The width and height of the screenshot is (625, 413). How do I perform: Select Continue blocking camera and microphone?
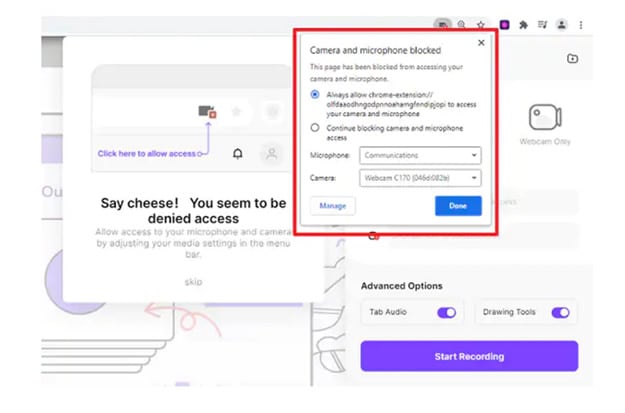tap(315, 128)
